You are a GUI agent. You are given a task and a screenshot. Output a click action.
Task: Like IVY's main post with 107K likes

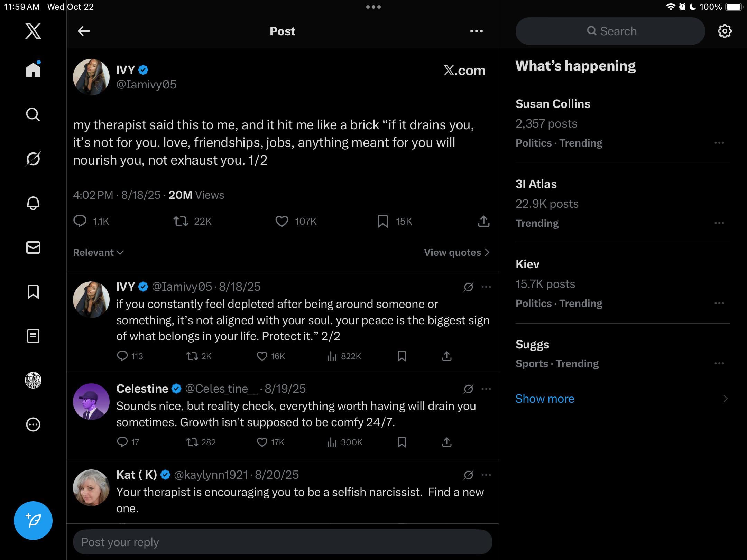click(282, 221)
